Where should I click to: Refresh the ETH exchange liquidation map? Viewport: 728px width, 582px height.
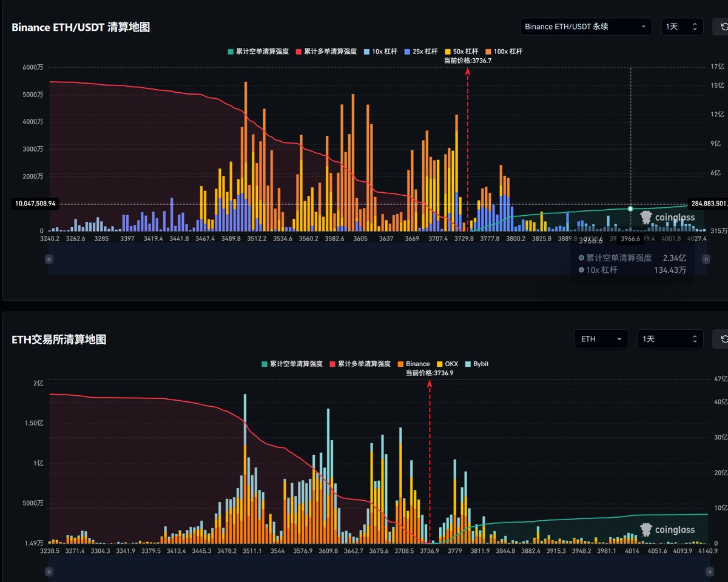722,339
